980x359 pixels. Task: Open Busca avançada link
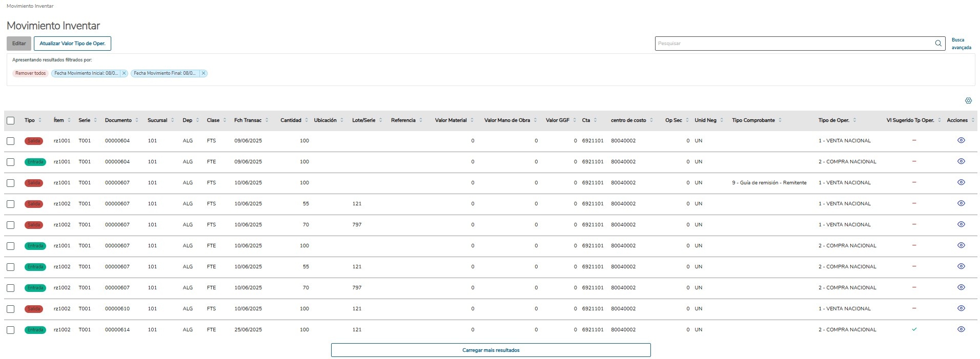961,44
